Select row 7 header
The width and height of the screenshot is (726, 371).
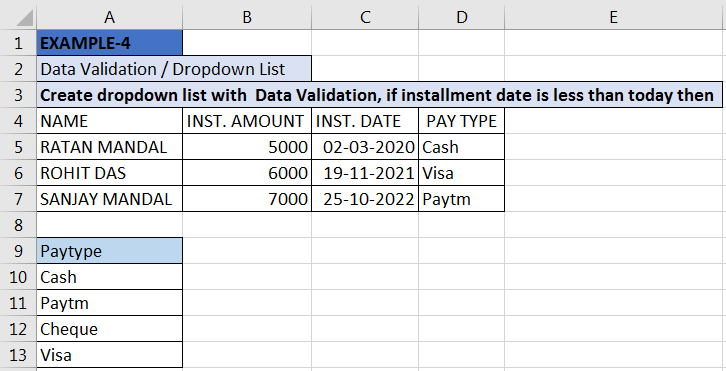[18, 199]
